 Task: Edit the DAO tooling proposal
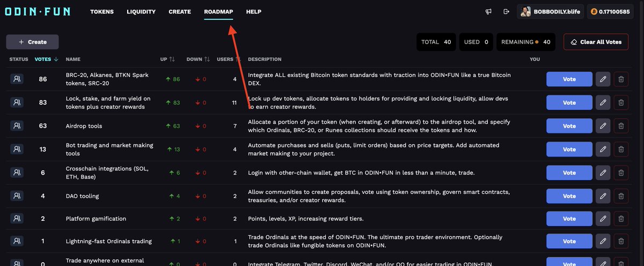click(603, 196)
